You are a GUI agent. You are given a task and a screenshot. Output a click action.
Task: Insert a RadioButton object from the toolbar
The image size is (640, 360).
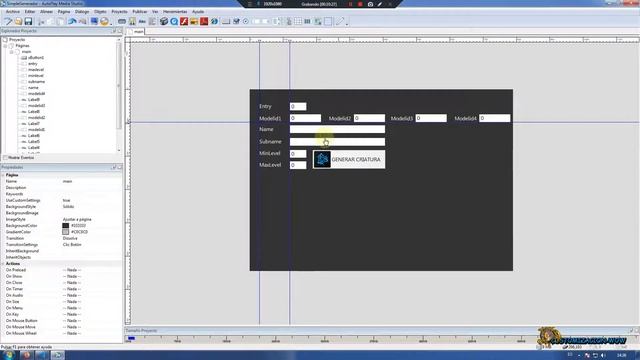coord(246,21)
